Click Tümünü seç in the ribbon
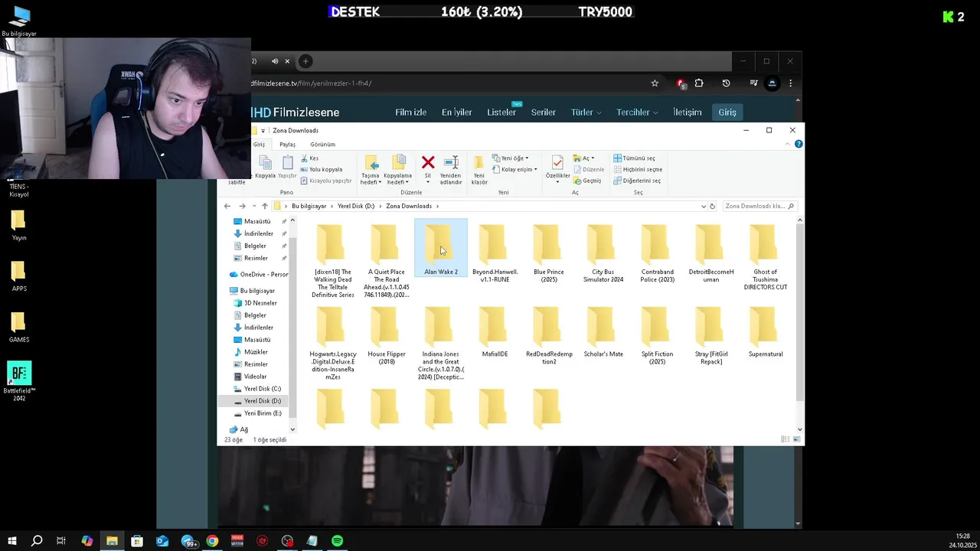The height and width of the screenshot is (551, 980). click(634, 158)
